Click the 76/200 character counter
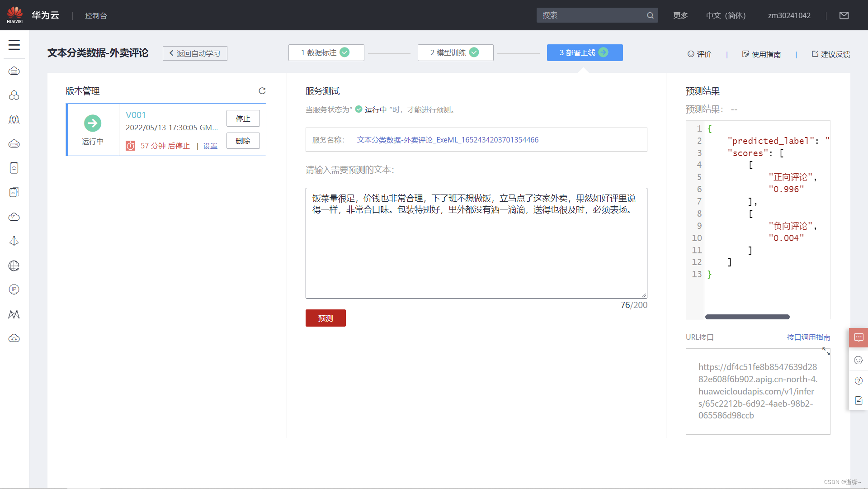 (x=634, y=305)
